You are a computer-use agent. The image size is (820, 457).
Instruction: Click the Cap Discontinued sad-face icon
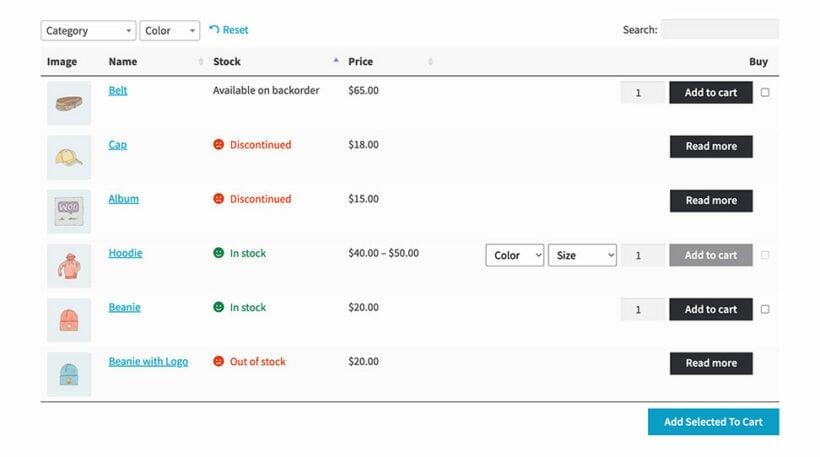pos(219,144)
